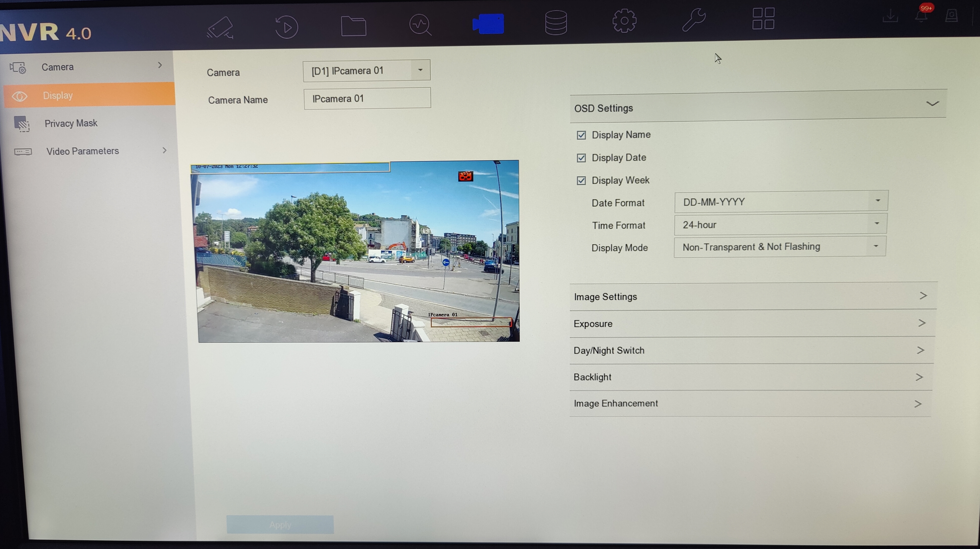Uncheck the Display Name checkbox
The height and width of the screenshot is (549, 980).
point(581,135)
